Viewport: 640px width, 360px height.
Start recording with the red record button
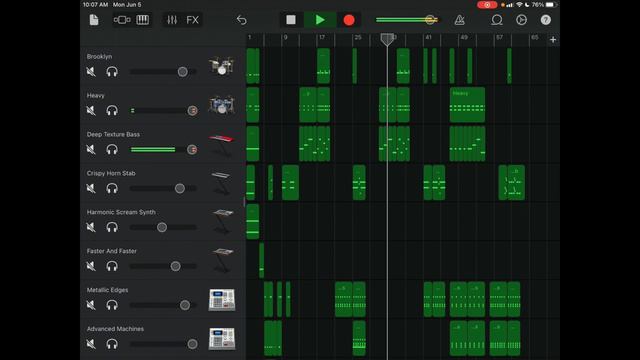pyautogui.click(x=349, y=20)
